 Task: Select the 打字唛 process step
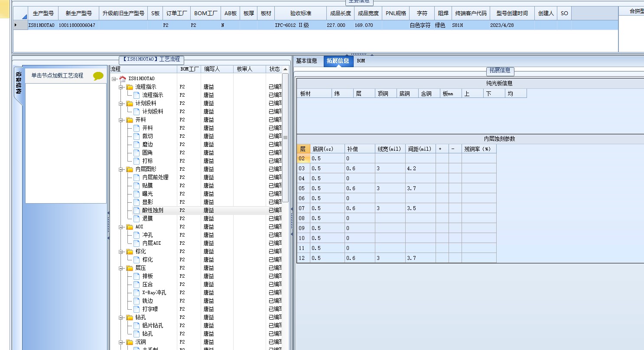(x=150, y=309)
